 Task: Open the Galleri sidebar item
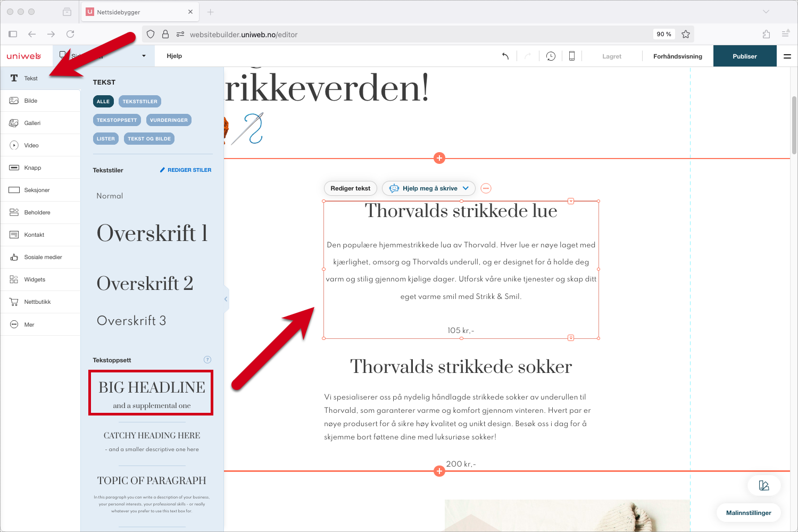point(40,123)
